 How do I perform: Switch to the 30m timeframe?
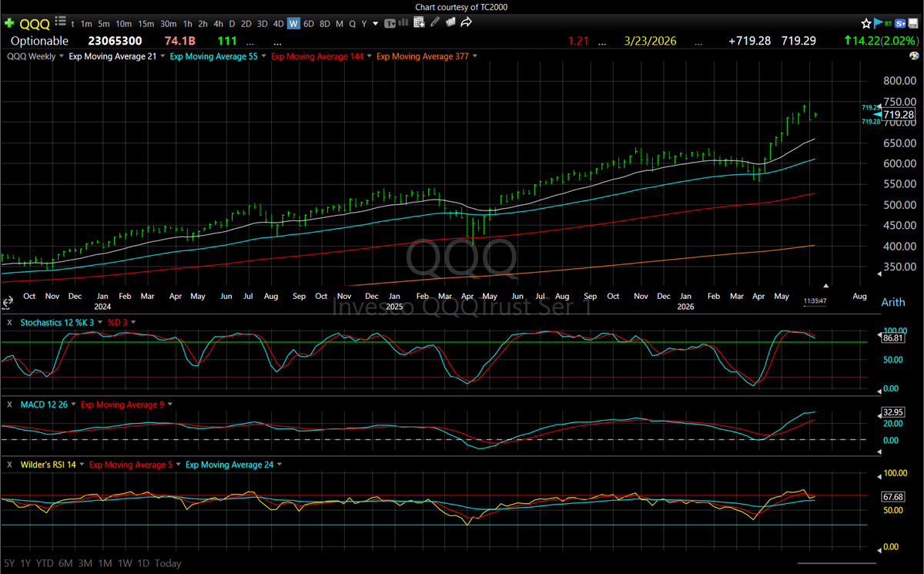(168, 24)
